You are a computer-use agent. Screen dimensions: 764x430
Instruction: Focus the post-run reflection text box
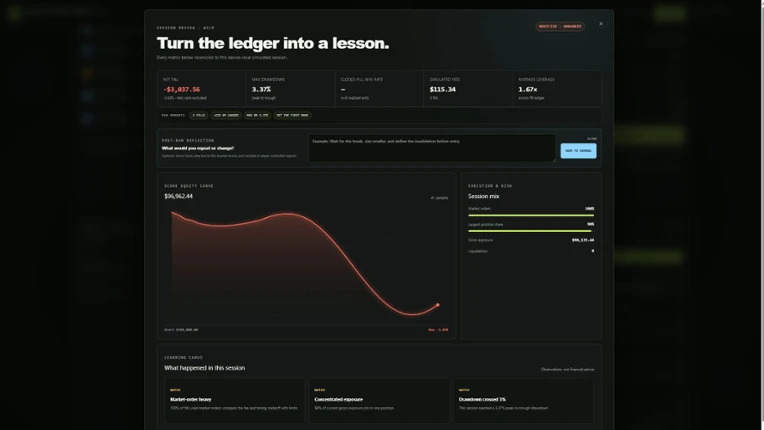click(432, 148)
